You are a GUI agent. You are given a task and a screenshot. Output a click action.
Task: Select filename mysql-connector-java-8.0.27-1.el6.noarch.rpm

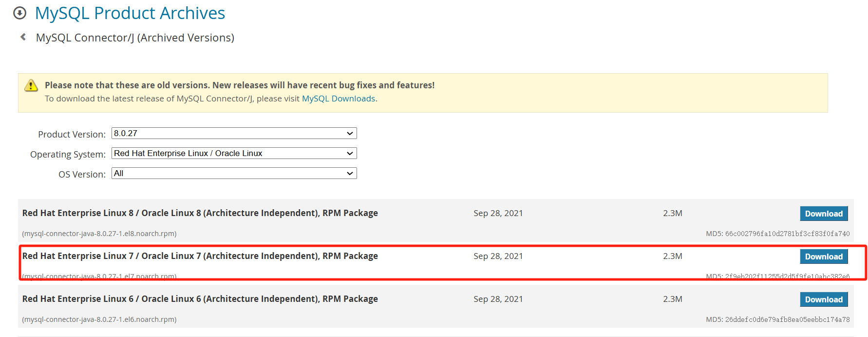pyautogui.click(x=99, y=319)
